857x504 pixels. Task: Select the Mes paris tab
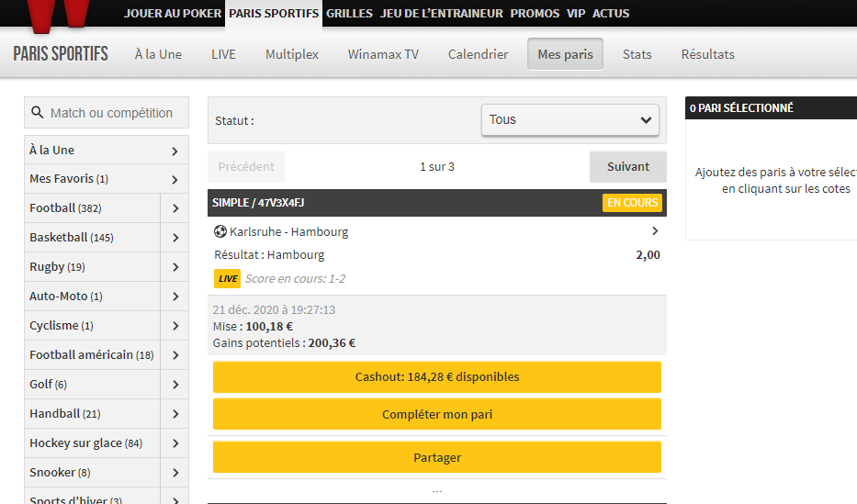(x=565, y=54)
